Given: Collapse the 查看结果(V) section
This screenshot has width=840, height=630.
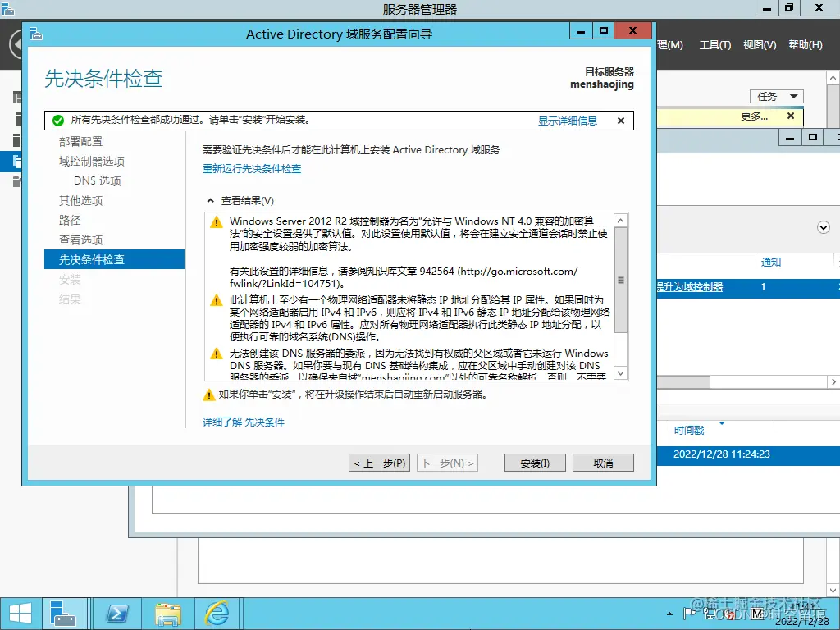Looking at the screenshot, I should coord(211,201).
